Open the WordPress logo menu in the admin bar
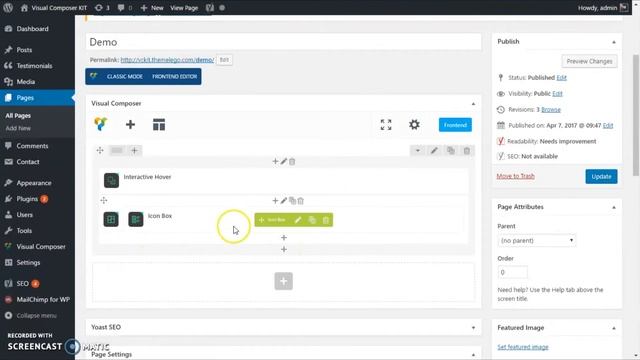 pos(8,7)
